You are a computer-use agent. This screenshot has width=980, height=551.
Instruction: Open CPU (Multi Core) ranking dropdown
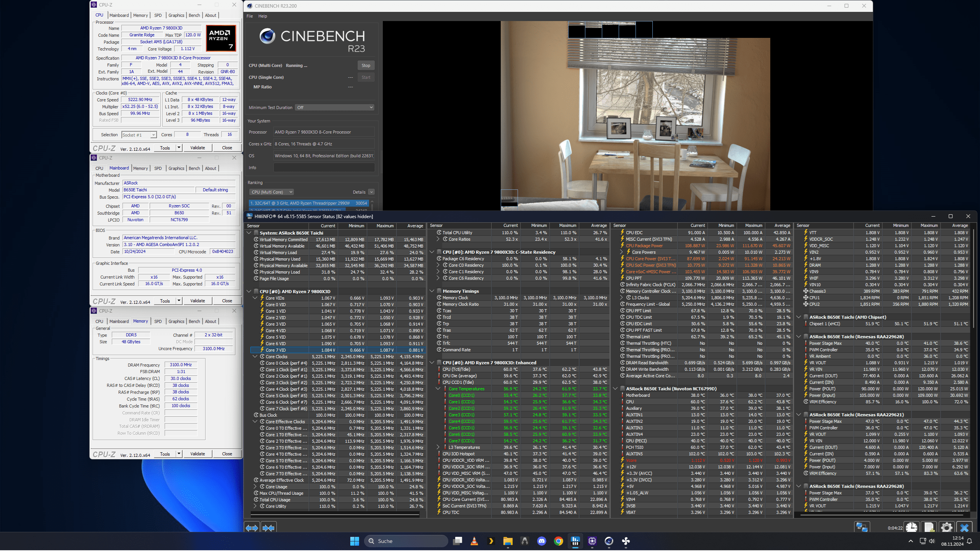(x=271, y=192)
